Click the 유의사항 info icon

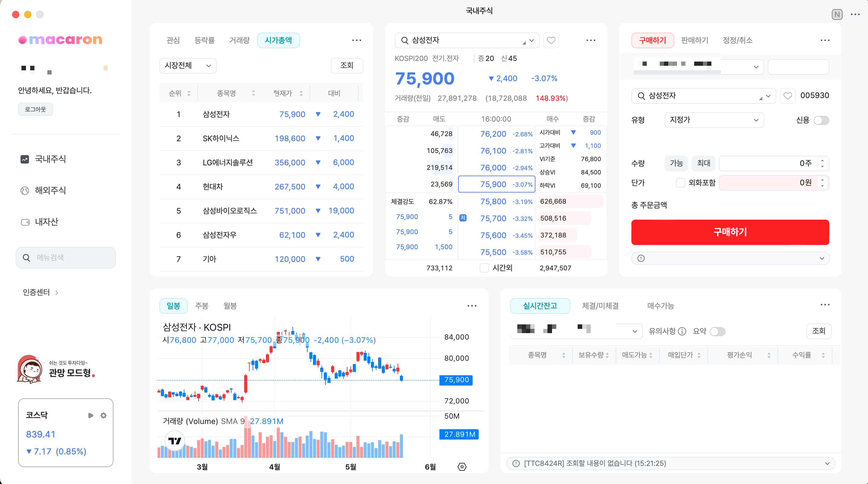coord(682,331)
